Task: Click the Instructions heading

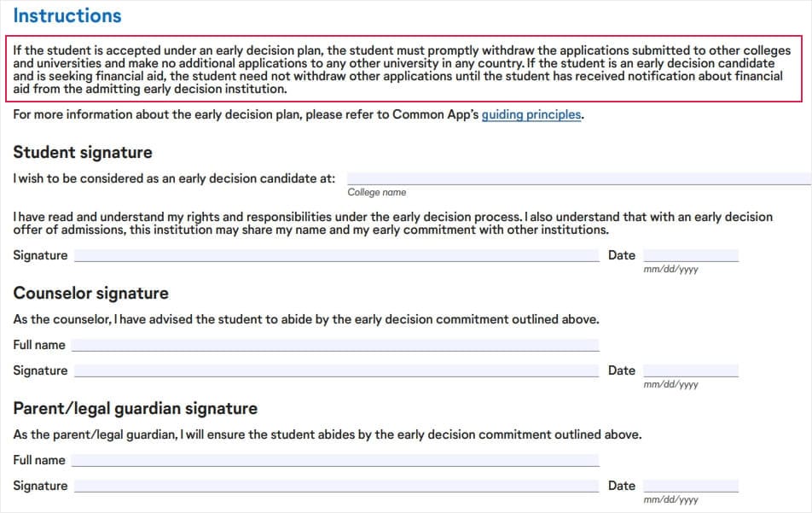Action: tap(67, 15)
